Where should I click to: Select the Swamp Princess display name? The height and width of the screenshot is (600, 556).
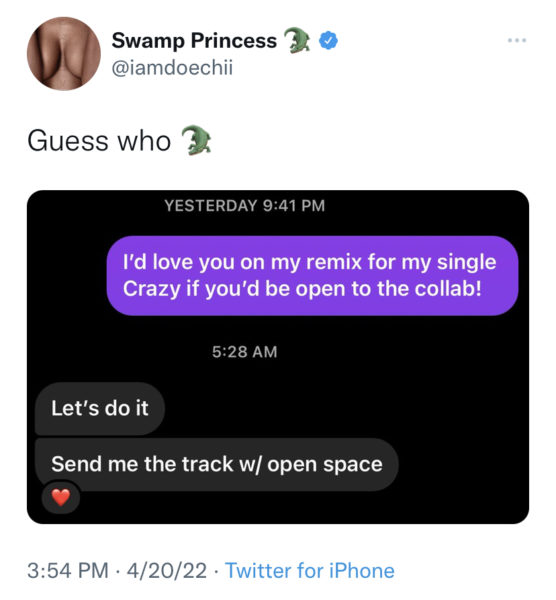click(194, 41)
